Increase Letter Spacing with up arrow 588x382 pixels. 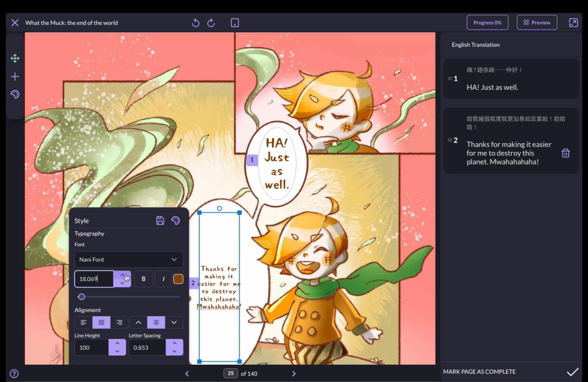click(x=174, y=343)
